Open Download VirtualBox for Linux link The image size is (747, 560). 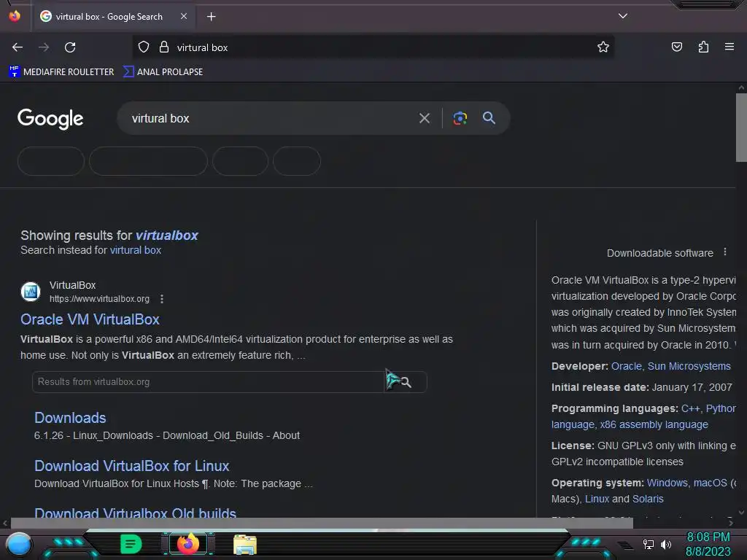point(131,466)
